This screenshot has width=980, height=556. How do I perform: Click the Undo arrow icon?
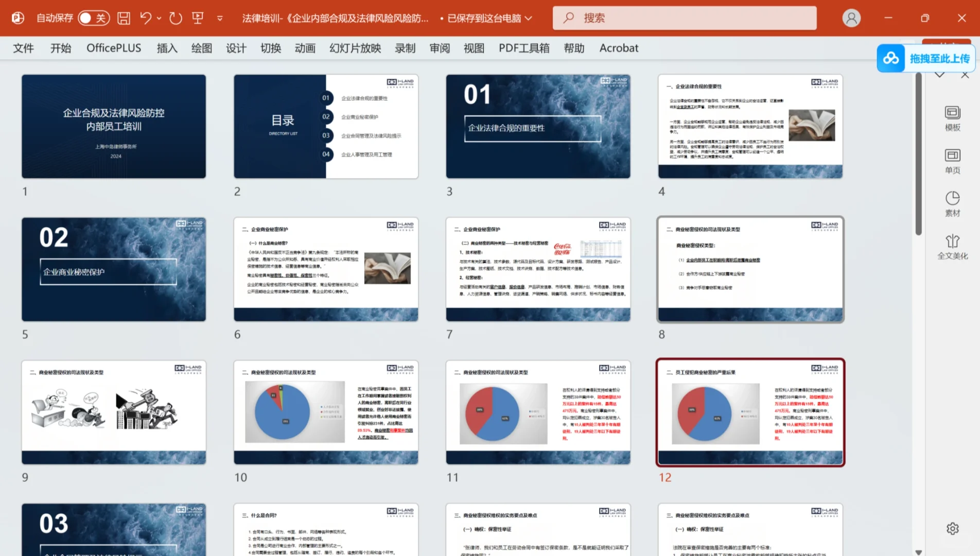(146, 18)
